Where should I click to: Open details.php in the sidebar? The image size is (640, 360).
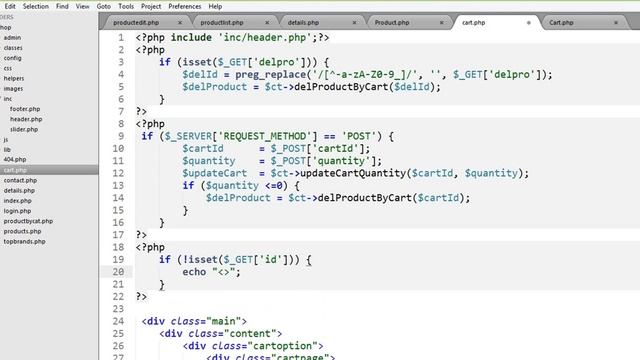tap(19, 191)
